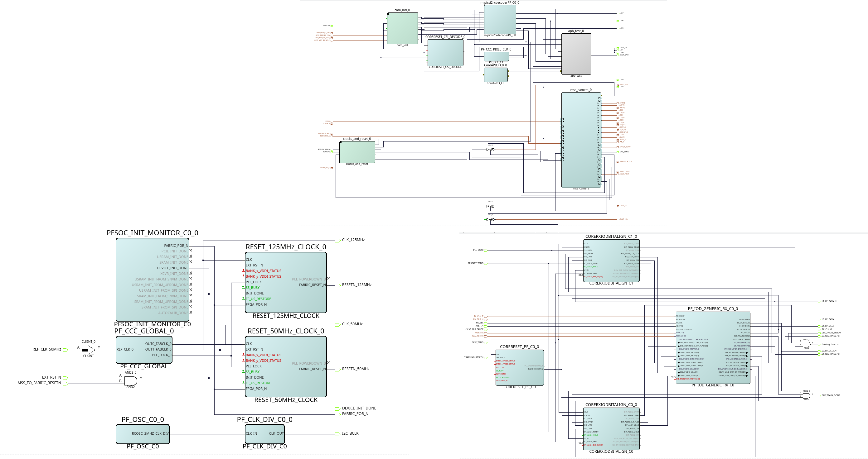Select the gray apb_test_0 block

pos(576,54)
